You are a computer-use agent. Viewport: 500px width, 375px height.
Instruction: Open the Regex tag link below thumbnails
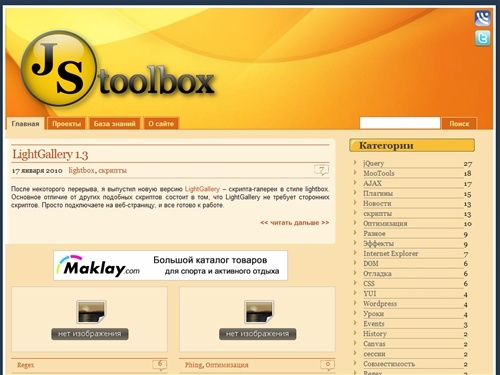click(x=26, y=365)
